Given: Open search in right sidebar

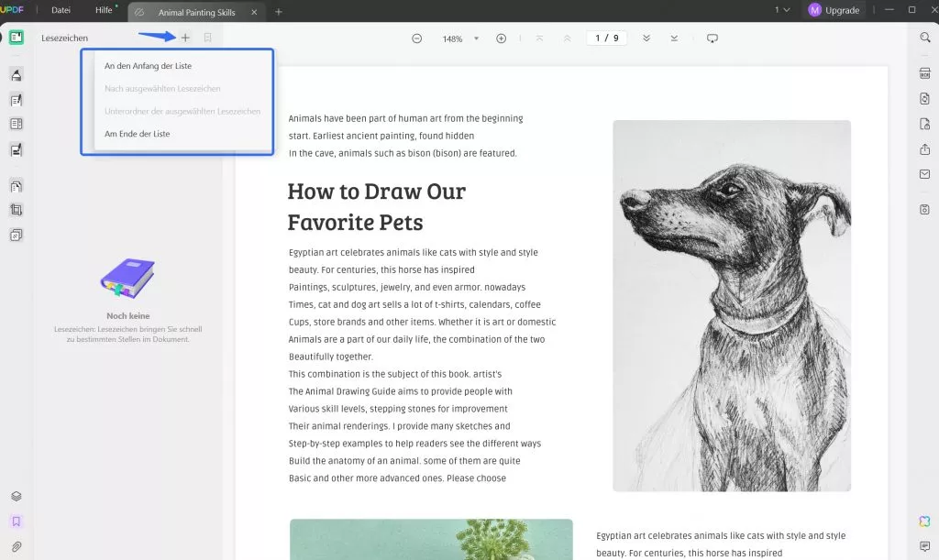Looking at the screenshot, I should [x=924, y=38].
